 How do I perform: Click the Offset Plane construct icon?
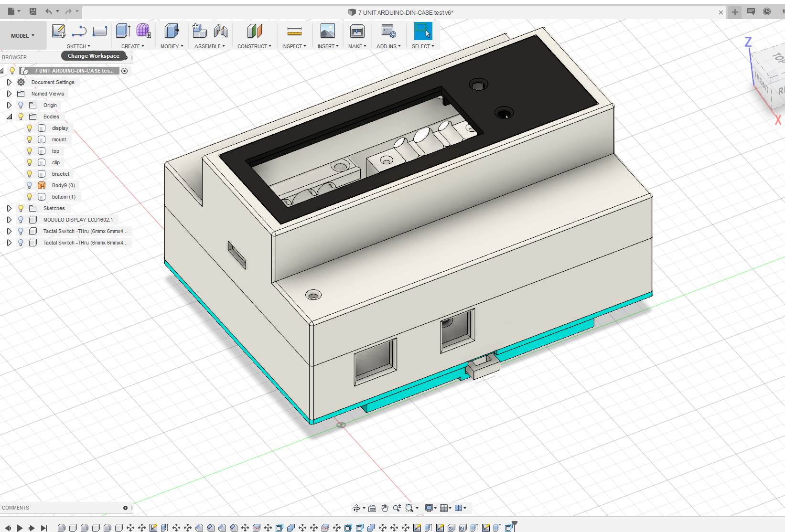click(254, 31)
